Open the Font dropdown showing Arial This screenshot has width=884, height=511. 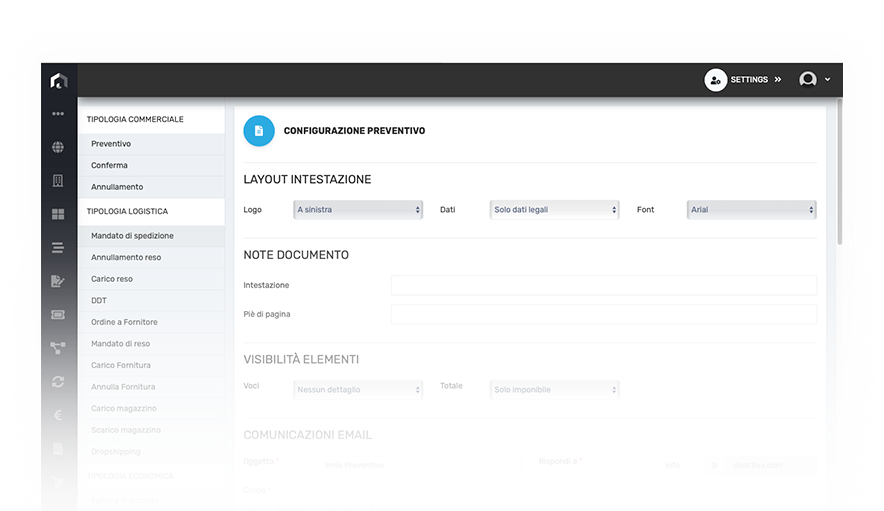(x=752, y=210)
